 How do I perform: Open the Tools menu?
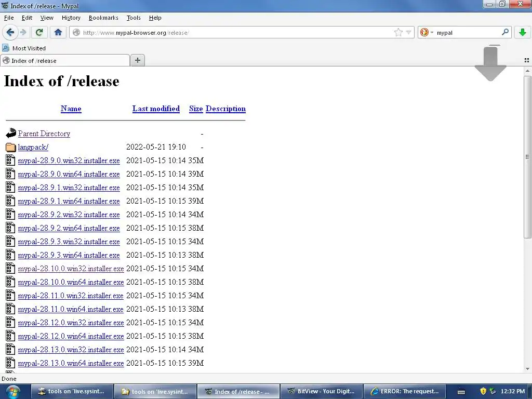click(134, 18)
